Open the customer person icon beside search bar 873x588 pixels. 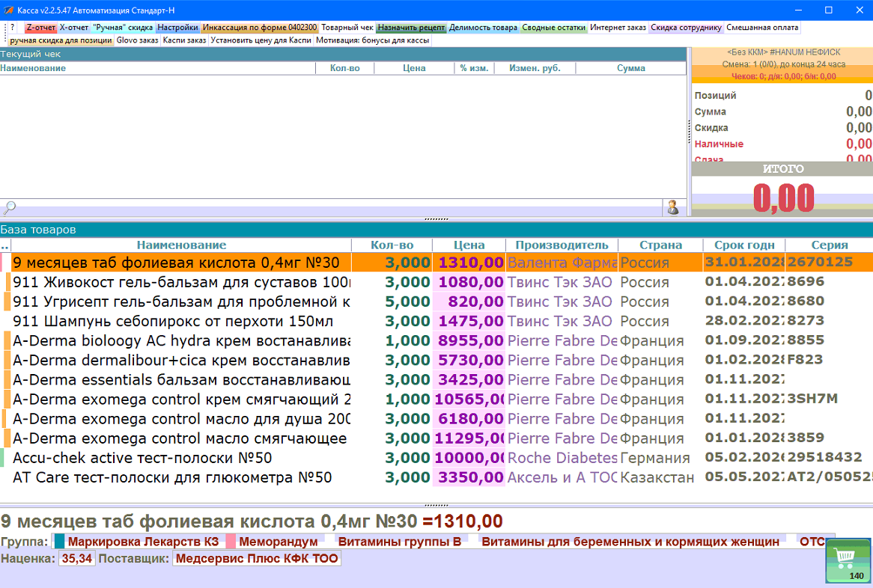pyautogui.click(x=673, y=208)
